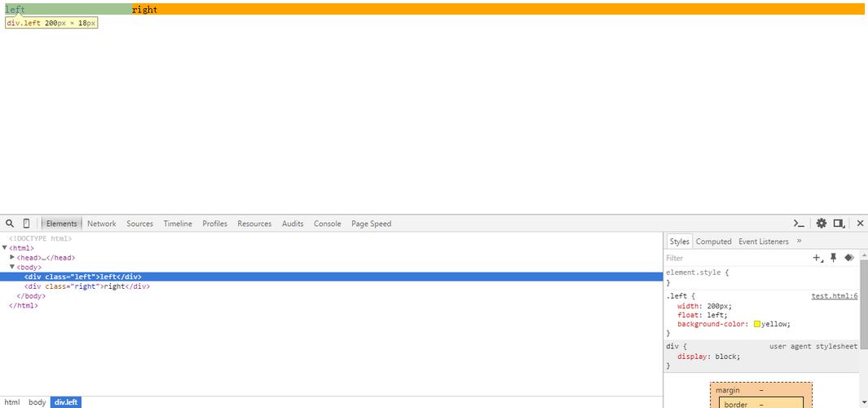Select body in the breadcrumb bar
The width and height of the screenshot is (868, 408).
coord(37,402)
